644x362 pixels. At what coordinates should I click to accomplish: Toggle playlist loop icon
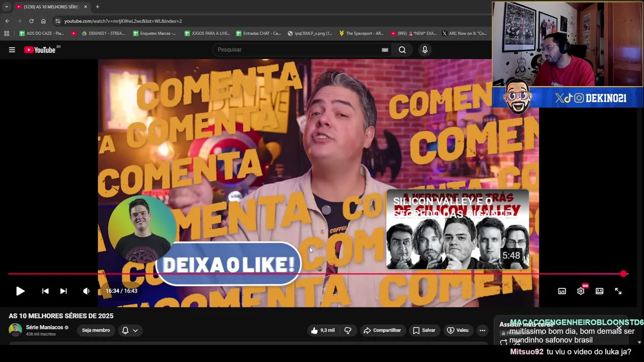pos(504,343)
